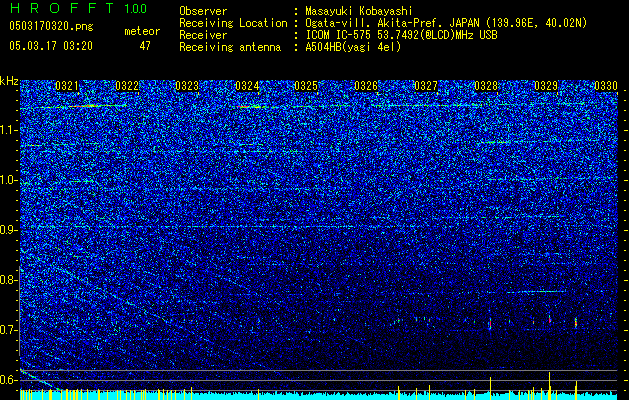Screen dimensions: 629x400
Task: Click the 0.6 frequency axis label
Action: 8,380
